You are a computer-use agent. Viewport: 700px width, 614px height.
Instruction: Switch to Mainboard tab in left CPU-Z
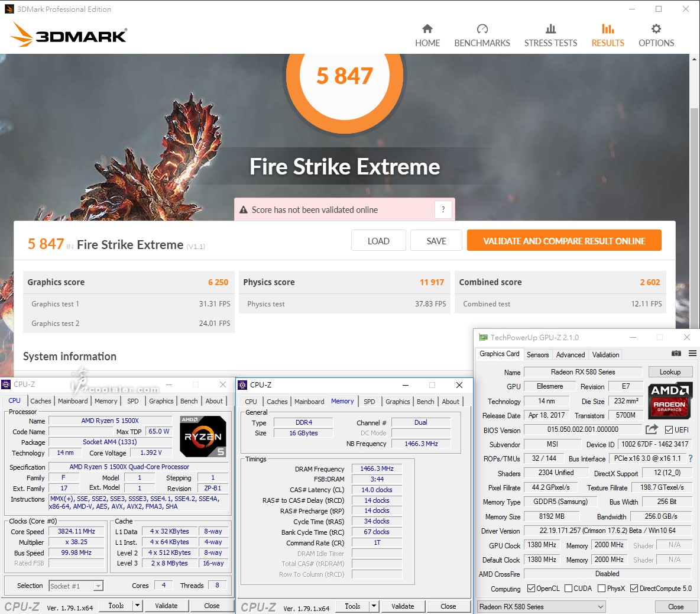click(73, 401)
